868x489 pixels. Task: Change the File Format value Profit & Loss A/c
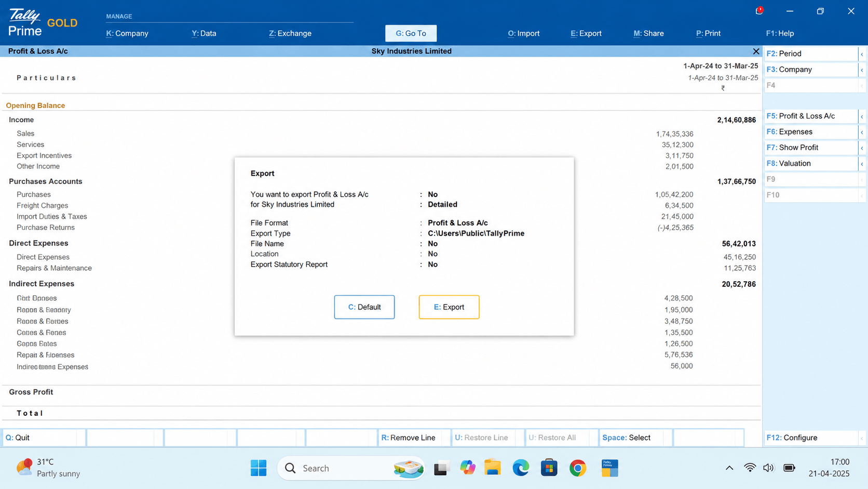pos(458,223)
